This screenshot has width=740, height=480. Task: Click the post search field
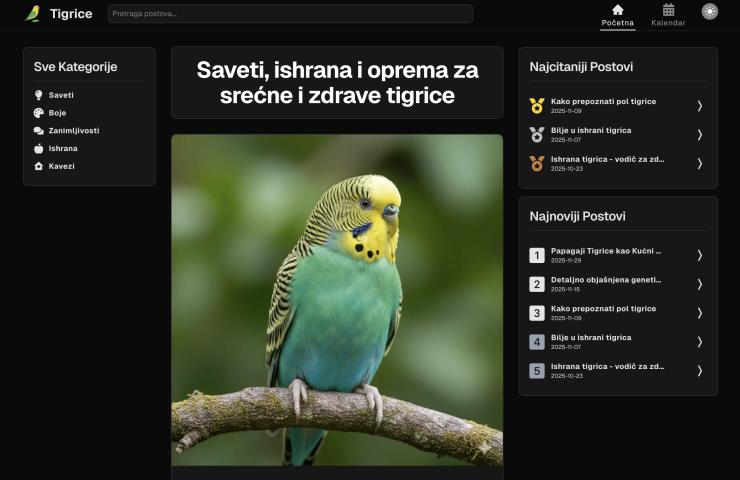pos(290,14)
